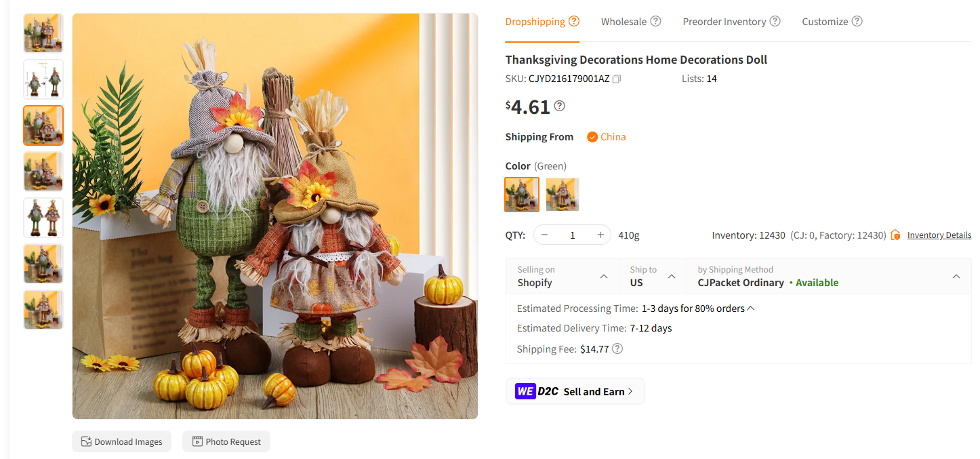980x459 pixels.
Task: Select the Green color variant
Action: tap(521, 194)
